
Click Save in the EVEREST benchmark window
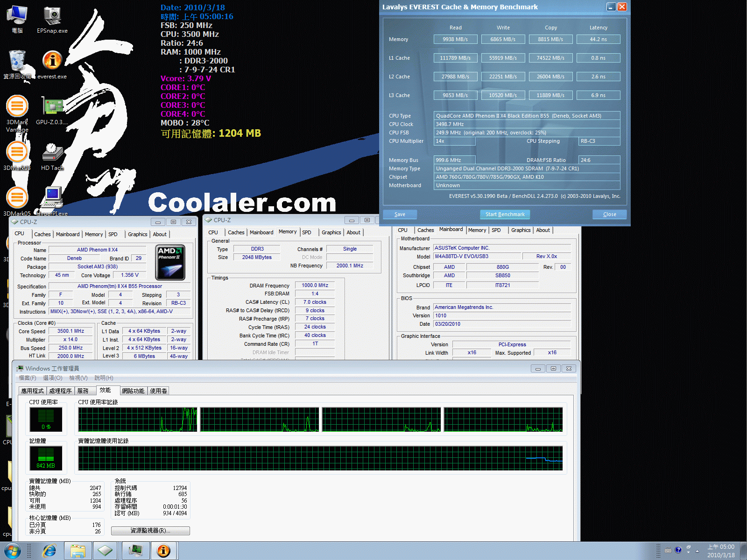[400, 214]
